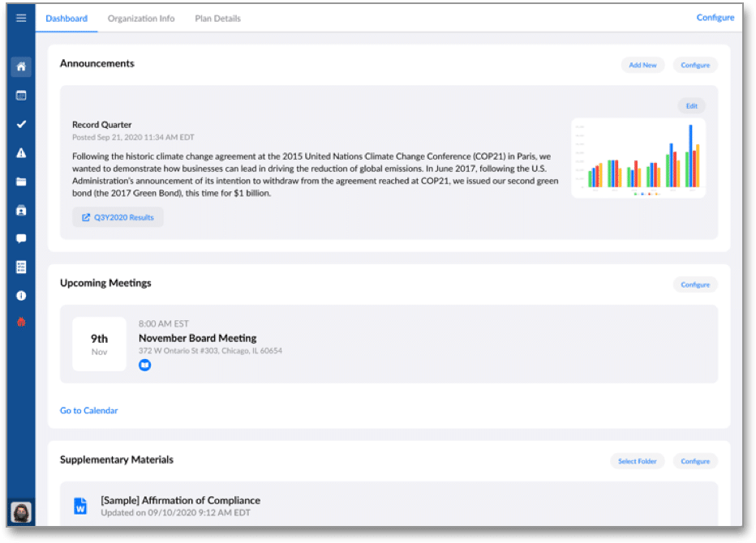Switch to the Organization Info tab

(141, 19)
